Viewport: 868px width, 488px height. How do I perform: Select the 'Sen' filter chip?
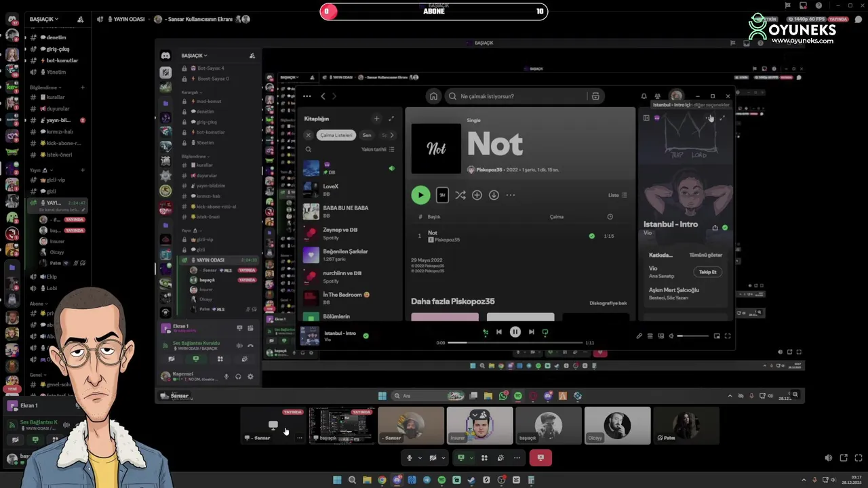coord(367,135)
